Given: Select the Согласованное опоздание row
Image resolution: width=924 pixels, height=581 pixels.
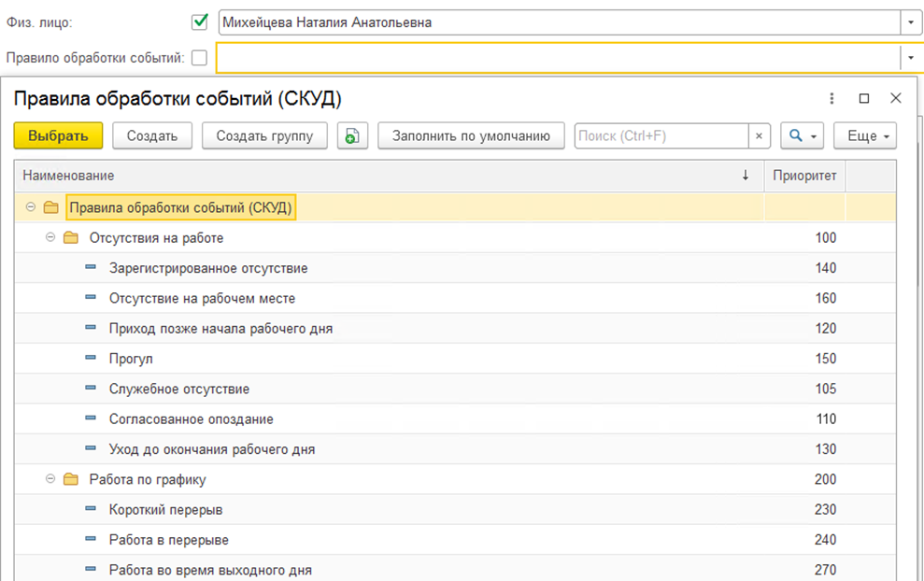Looking at the screenshot, I should 191,419.
